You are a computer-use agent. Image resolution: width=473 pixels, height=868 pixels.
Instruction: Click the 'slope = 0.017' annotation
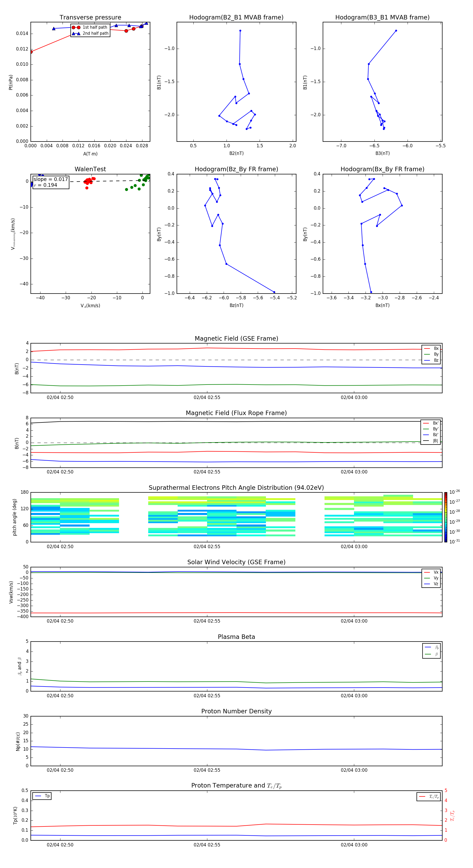coord(51,179)
